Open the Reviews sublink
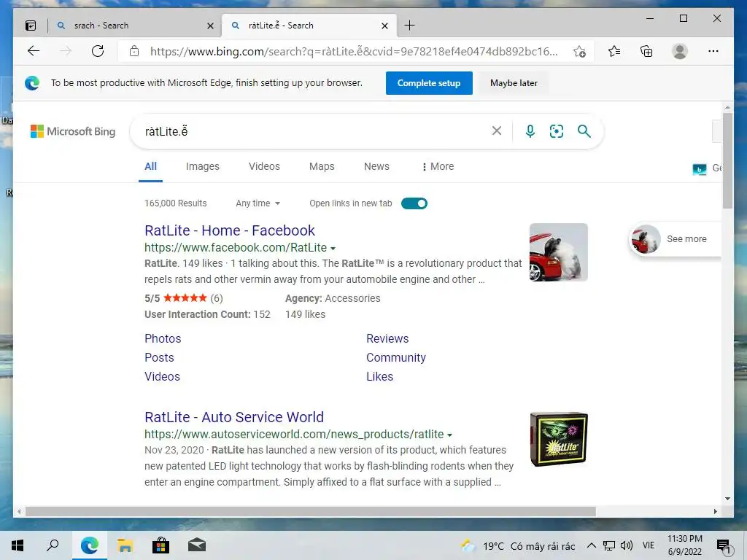 coord(387,338)
